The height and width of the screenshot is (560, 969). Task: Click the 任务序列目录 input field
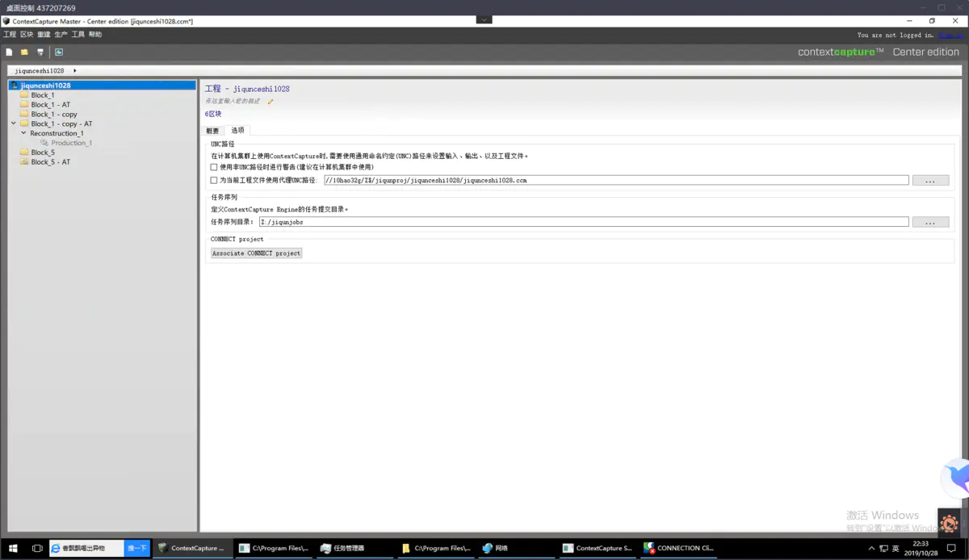pyautogui.click(x=583, y=222)
